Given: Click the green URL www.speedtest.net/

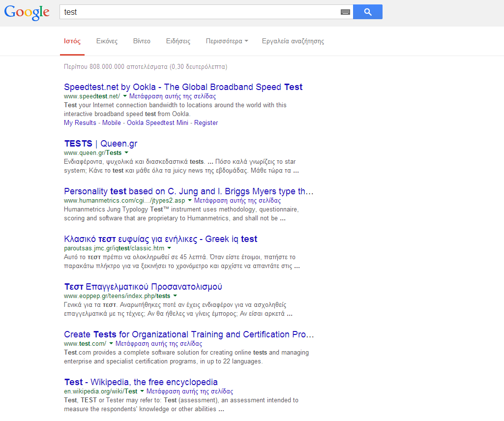Looking at the screenshot, I should pyautogui.click(x=92, y=96).
